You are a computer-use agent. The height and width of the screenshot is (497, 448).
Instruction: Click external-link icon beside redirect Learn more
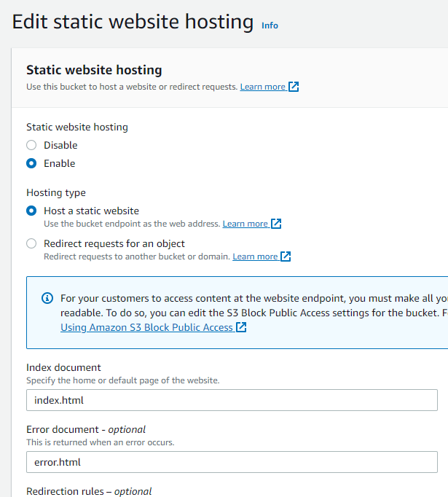pos(286,256)
